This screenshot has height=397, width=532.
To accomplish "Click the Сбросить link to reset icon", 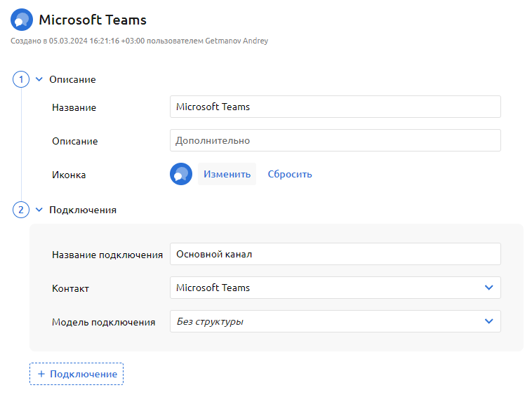I will pyautogui.click(x=290, y=174).
